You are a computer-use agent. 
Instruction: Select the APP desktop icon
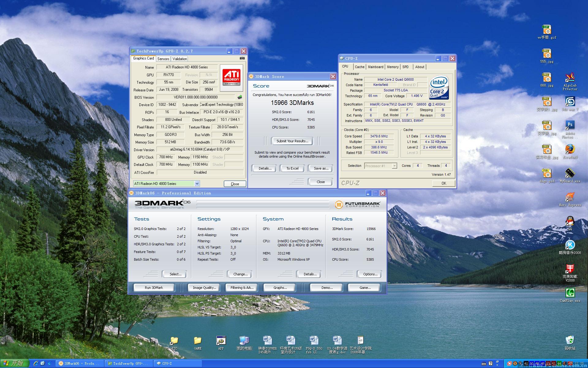(x=221, y=343)
